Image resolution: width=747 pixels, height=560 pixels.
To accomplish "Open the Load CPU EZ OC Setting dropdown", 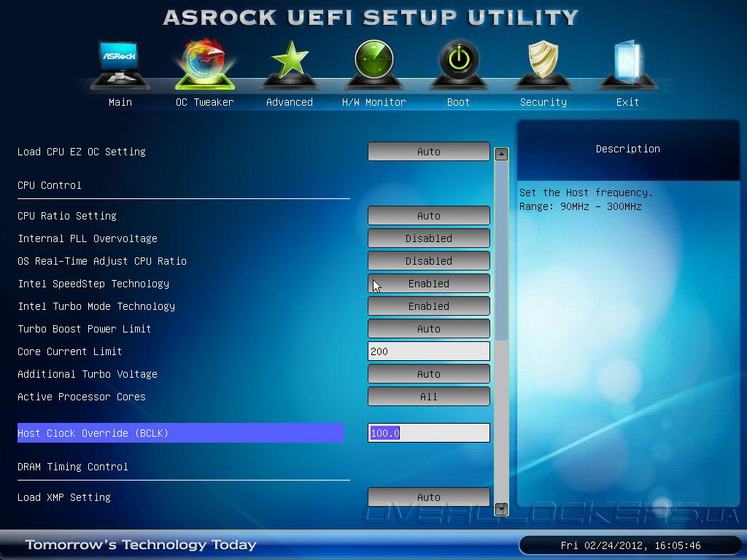I will pos(429,152).
